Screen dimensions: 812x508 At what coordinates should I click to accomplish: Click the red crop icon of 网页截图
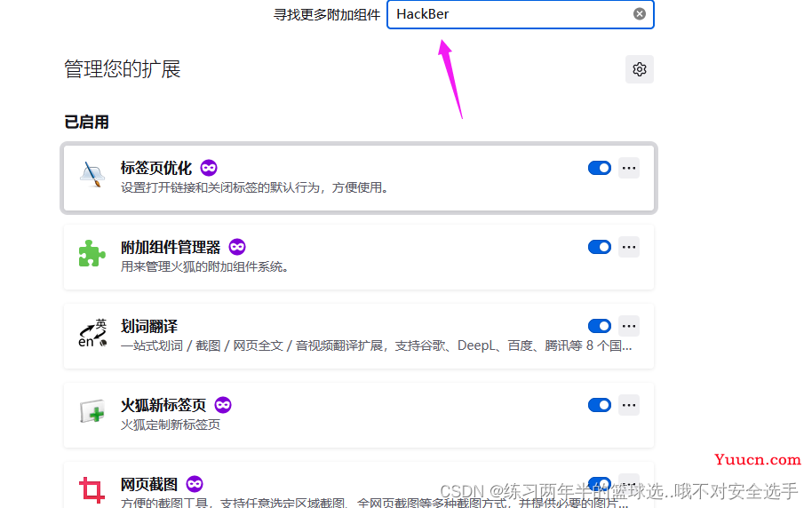(x=92, y=490)
